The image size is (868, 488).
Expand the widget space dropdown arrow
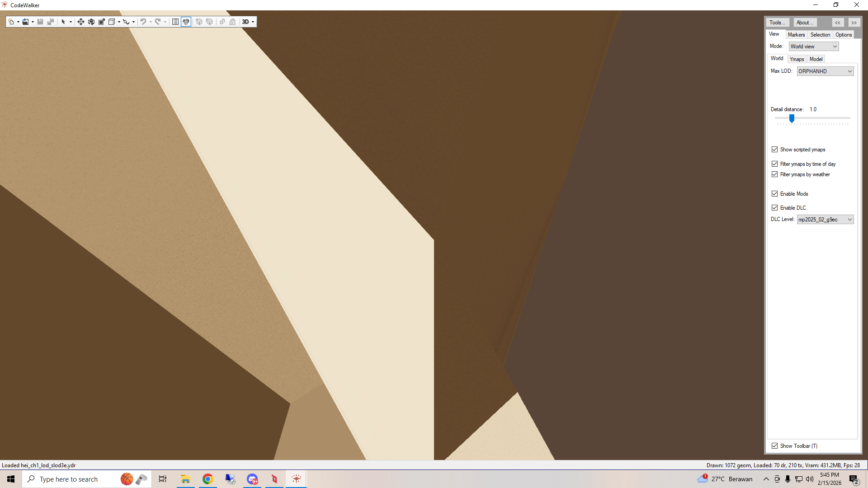(x=119, y=22)
